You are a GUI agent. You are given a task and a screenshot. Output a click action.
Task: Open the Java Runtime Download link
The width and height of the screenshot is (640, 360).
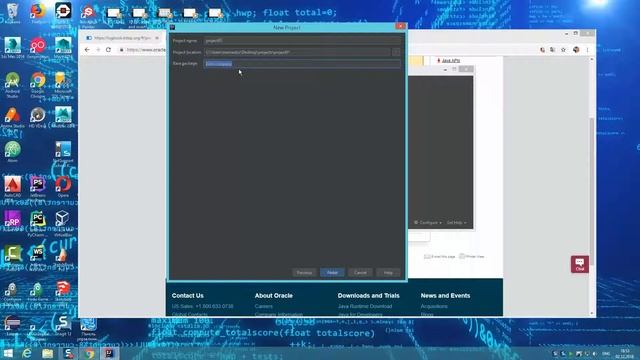point(365,306)
